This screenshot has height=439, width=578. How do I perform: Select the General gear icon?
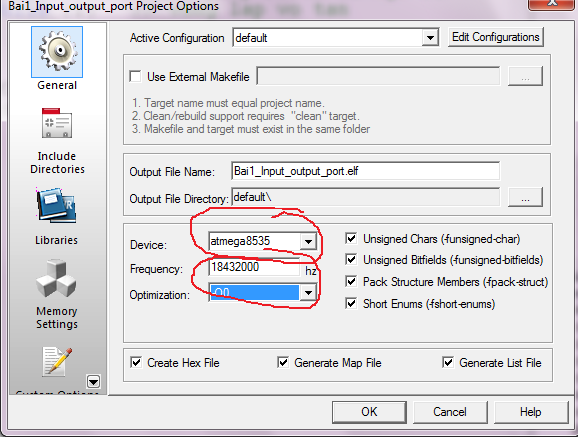[57, 52]
